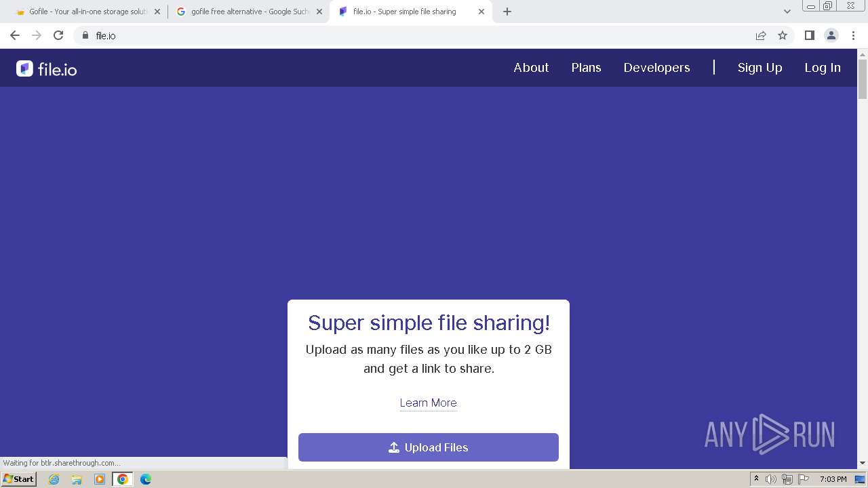Open File Explorer from taskbar

click(x=77, y=479)
